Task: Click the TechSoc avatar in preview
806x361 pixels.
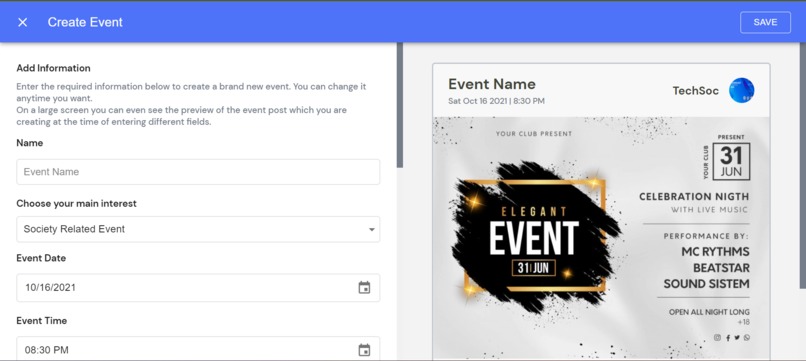Action: pyautogui.click(x=742, y=91)
